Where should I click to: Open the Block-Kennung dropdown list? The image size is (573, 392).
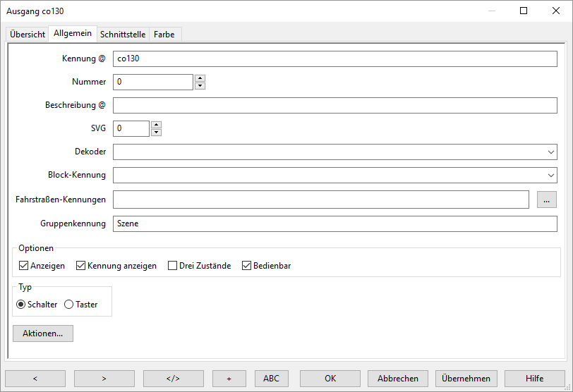(550, 176)
